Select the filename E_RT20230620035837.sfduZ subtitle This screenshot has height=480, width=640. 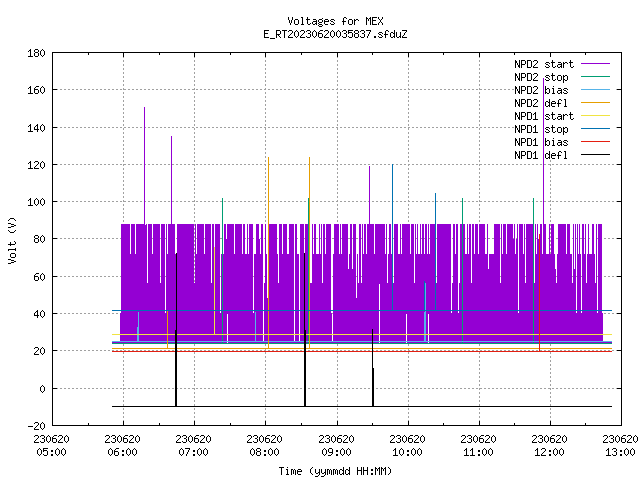pos(335,34)
